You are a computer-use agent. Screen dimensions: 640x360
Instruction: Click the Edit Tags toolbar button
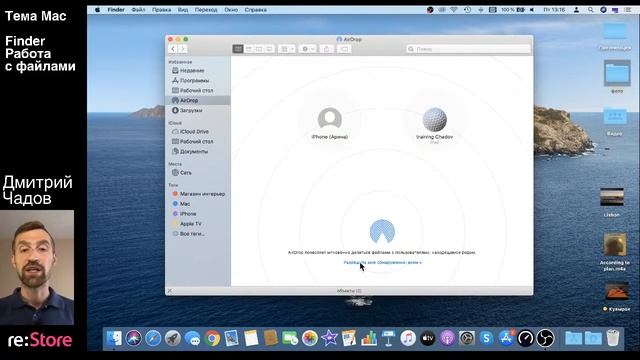tap(344, 49)
